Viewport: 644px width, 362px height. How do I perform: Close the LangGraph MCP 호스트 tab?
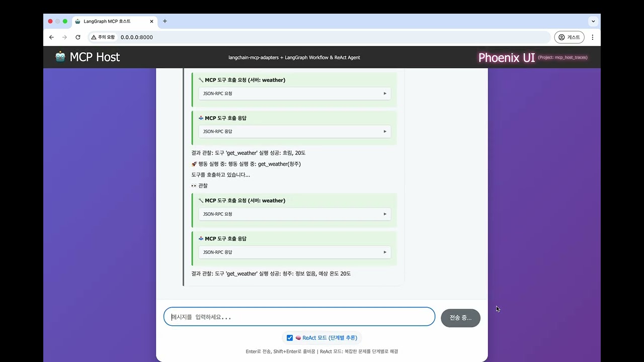pos(151,22)
